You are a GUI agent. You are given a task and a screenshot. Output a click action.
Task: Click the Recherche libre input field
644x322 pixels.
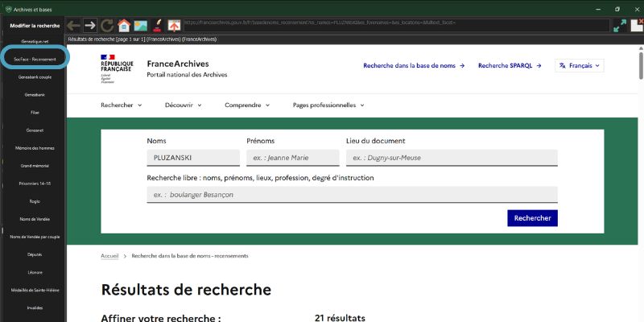[x=352, y=195]
